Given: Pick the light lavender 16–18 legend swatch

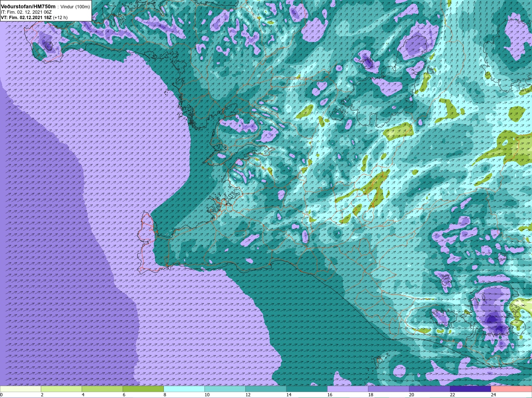Looking at the screenshot, I should (x=347, y=389).
